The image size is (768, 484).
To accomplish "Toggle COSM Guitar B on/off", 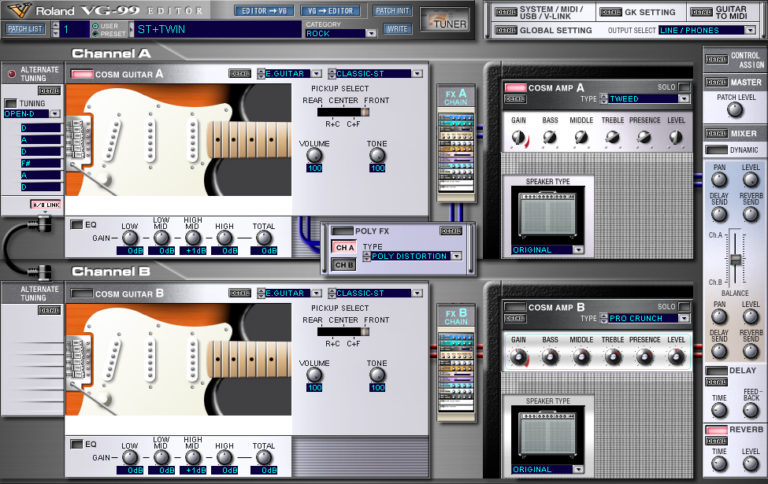I will pyautogui.click(x=82, y=294).
